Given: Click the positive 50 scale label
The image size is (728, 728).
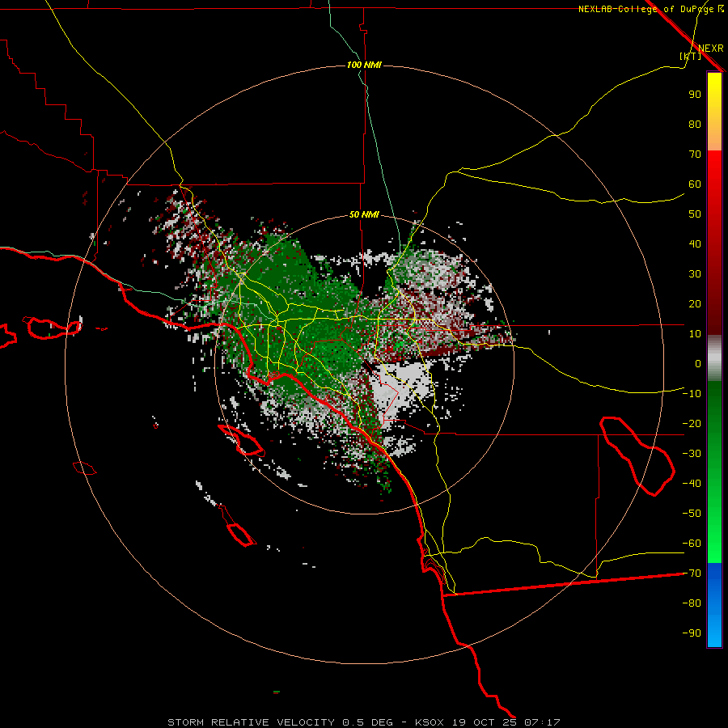Looking at the screenshot, I should [695, 214].
